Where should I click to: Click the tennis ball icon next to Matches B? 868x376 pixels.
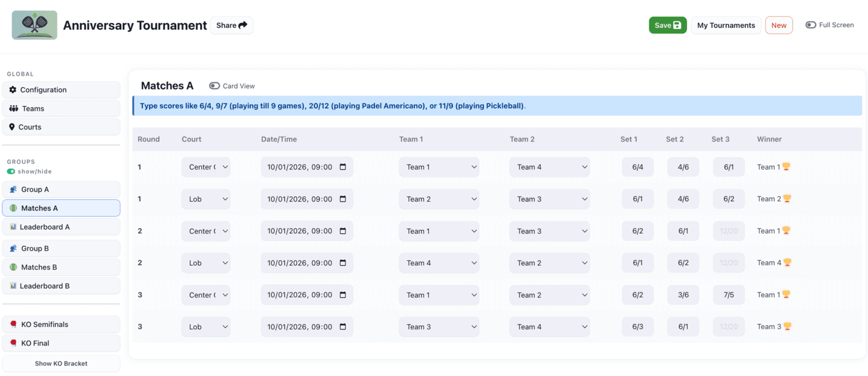coord(13,267)
